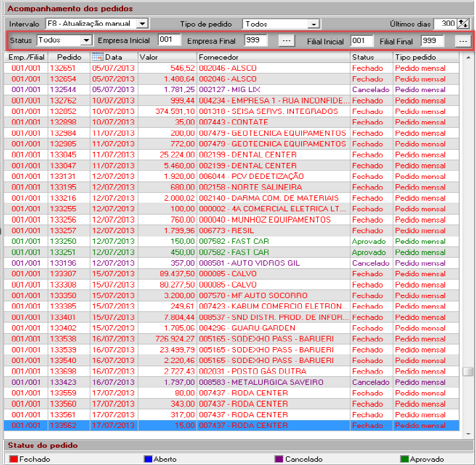
Task: Click the Últimos dias value field
Action: (446, 24)
